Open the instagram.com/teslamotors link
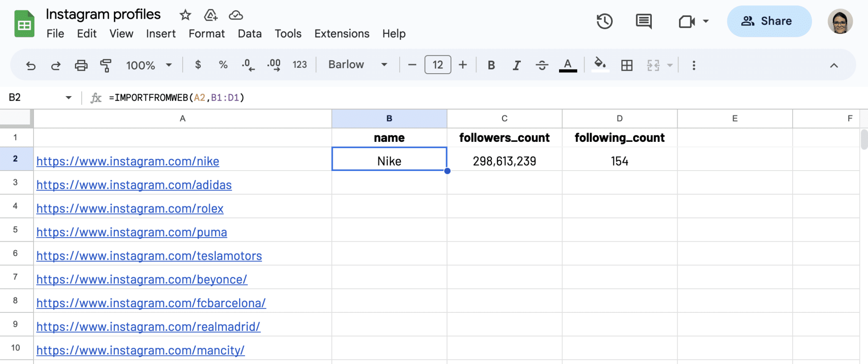 [x=149, y=256]
